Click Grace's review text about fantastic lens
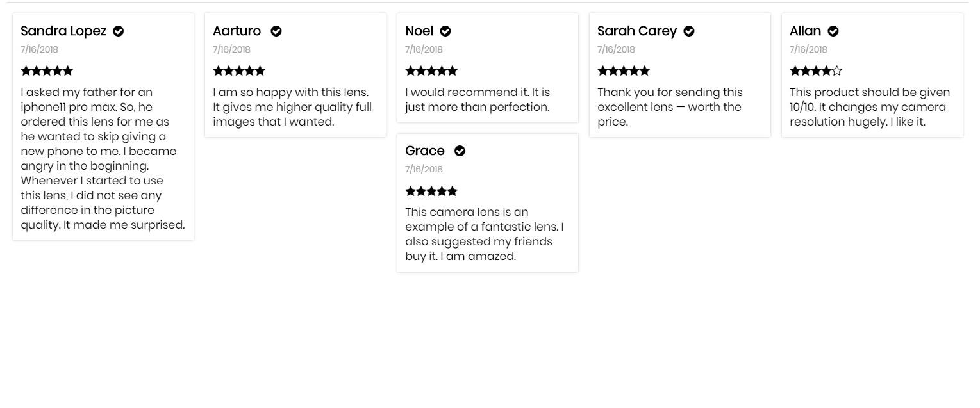The height and width of the screenshot is (408, 980). tap(485, 234)
